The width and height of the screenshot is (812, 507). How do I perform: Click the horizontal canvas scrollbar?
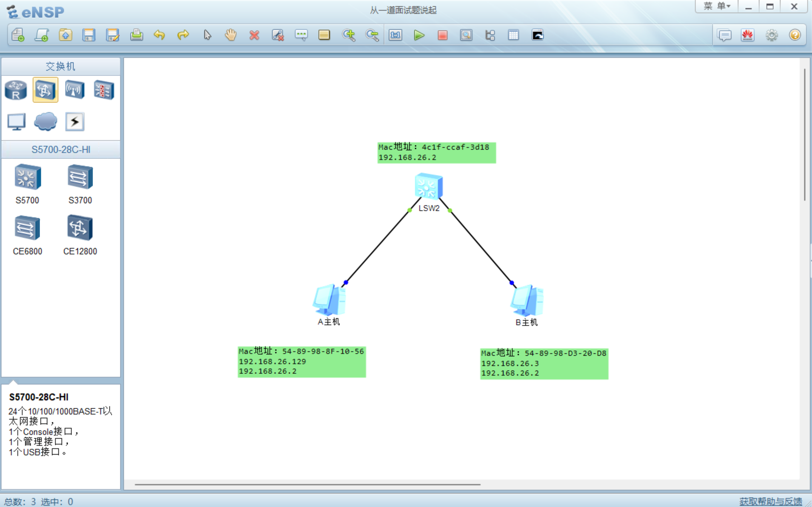pos(308,484)
